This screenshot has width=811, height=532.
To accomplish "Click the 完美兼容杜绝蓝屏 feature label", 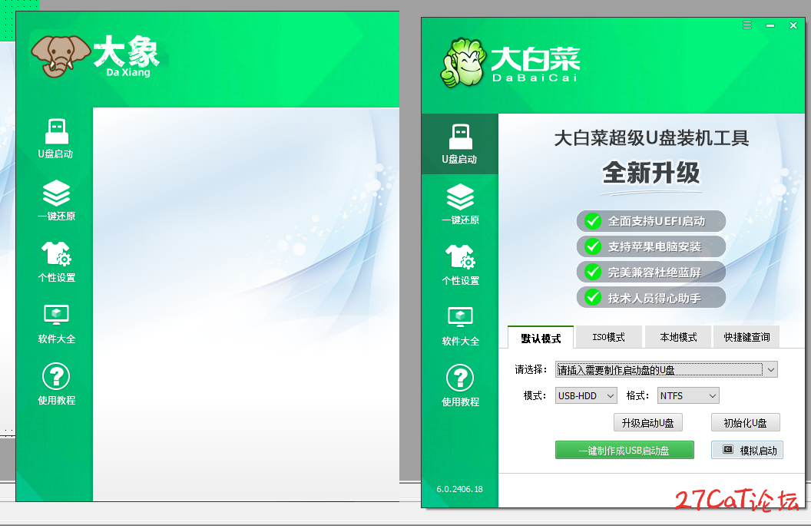I will click(x=650, y=272).
